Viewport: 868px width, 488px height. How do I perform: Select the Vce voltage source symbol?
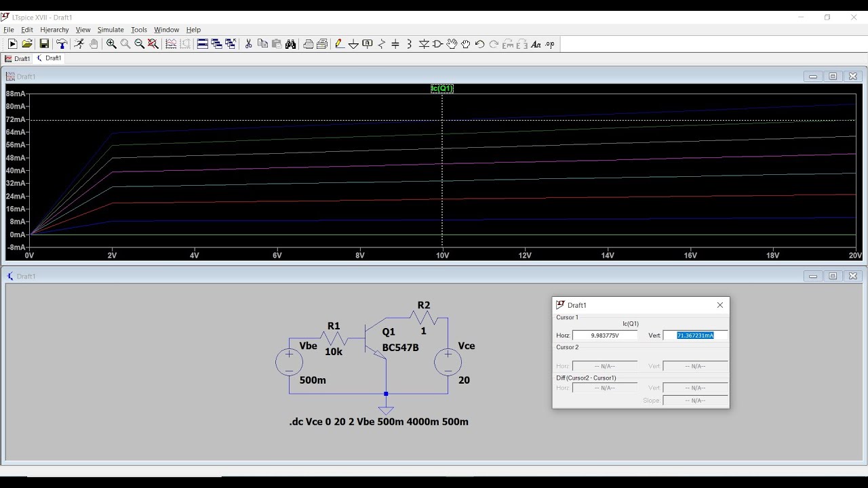pos(448,362)
